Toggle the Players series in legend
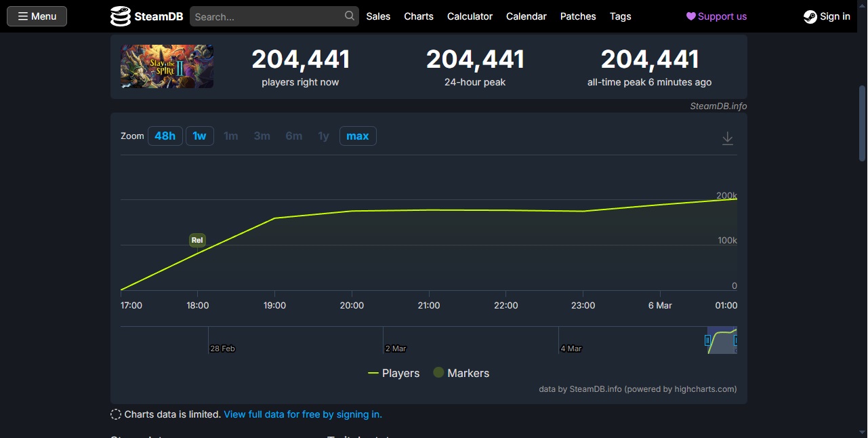The width and height of the screenshot is (868, 438). [x=394, y=373]
